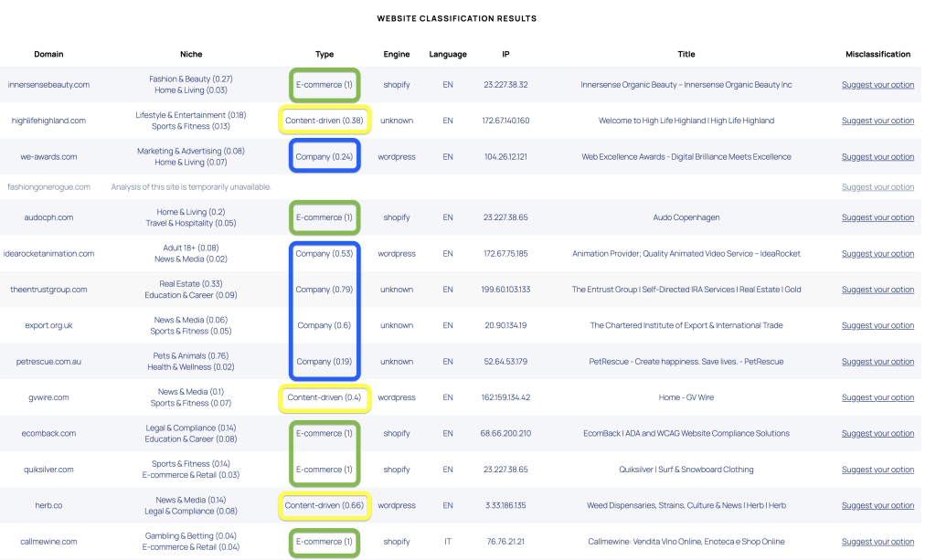Viewport: 936px width, 560px height.
Task: Click language 'IT' for callmewine.com
Action: (448, 542)
